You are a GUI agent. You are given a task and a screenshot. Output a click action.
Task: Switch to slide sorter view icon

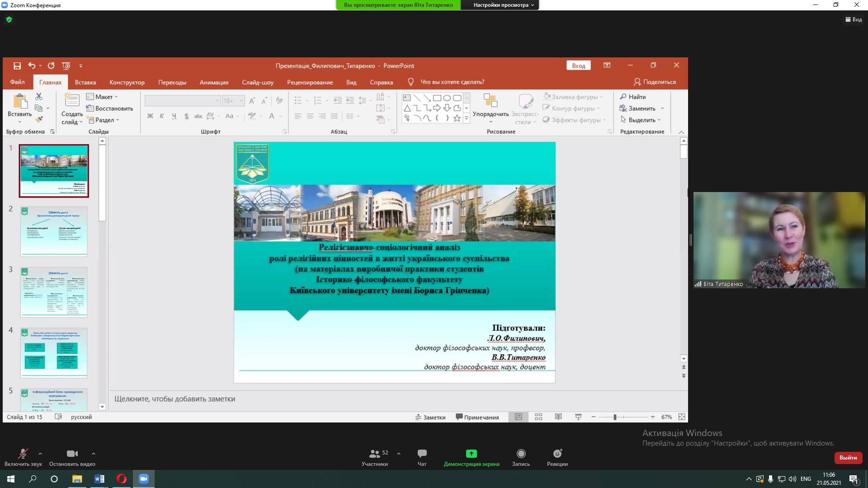(x=538, y=417)
